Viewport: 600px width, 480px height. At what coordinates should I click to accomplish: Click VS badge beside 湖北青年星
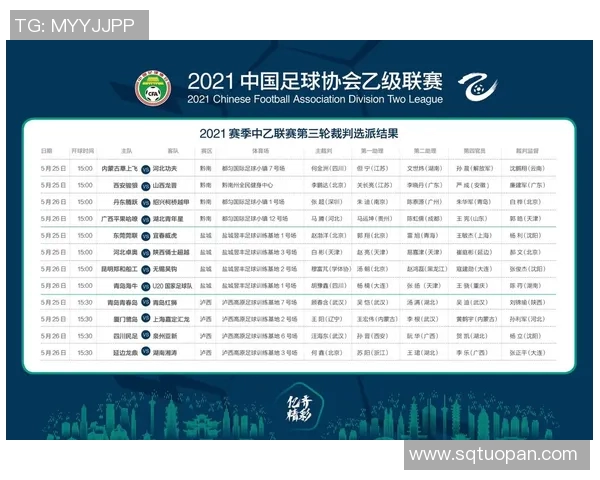pyautogui.click(x=145, y=220)
